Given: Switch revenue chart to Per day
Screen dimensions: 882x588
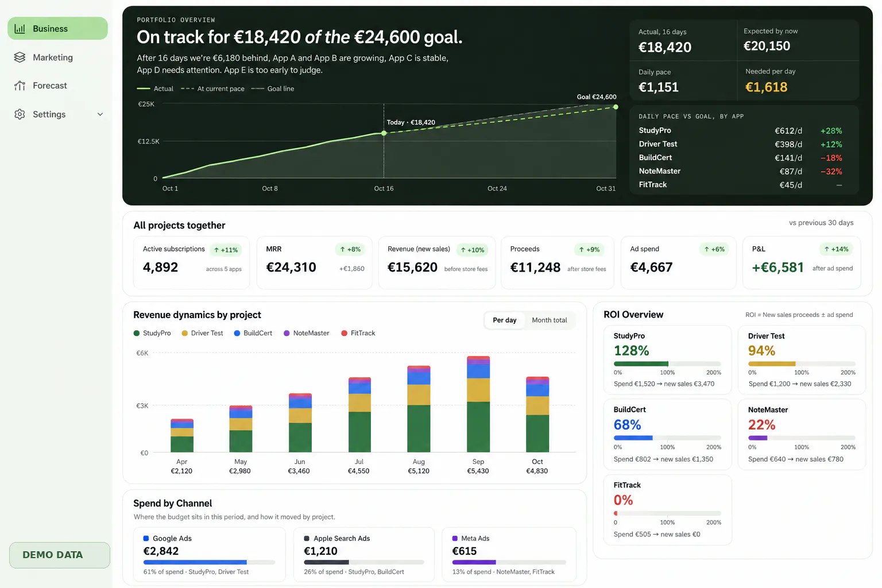Looking at the screenshot, I should click(504, 320).
